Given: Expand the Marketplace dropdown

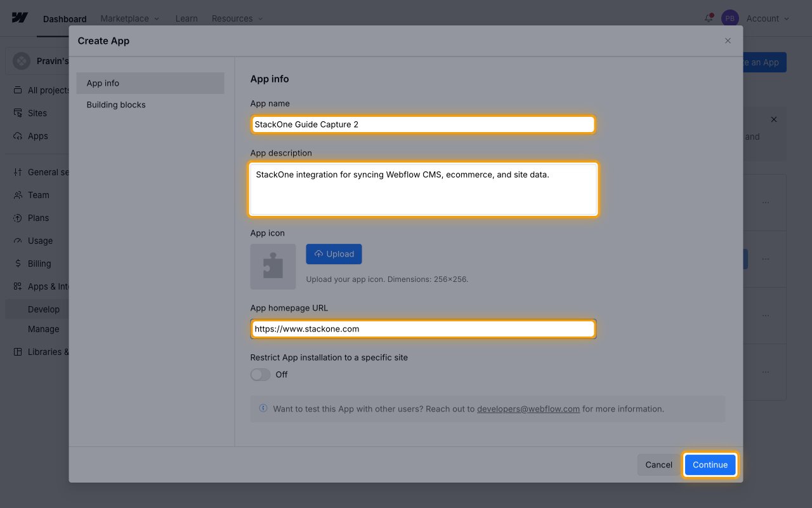Looking at the screenshot, I should point(130,18).
